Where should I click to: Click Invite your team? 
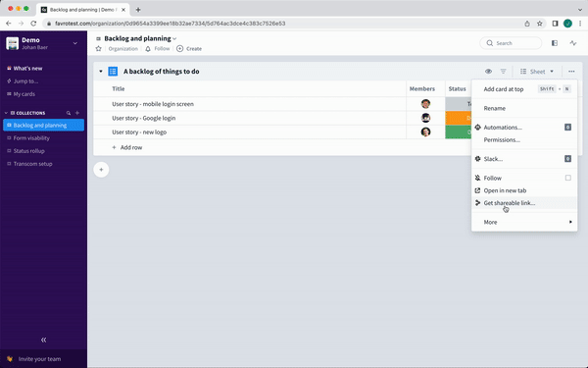click(39, 359)
